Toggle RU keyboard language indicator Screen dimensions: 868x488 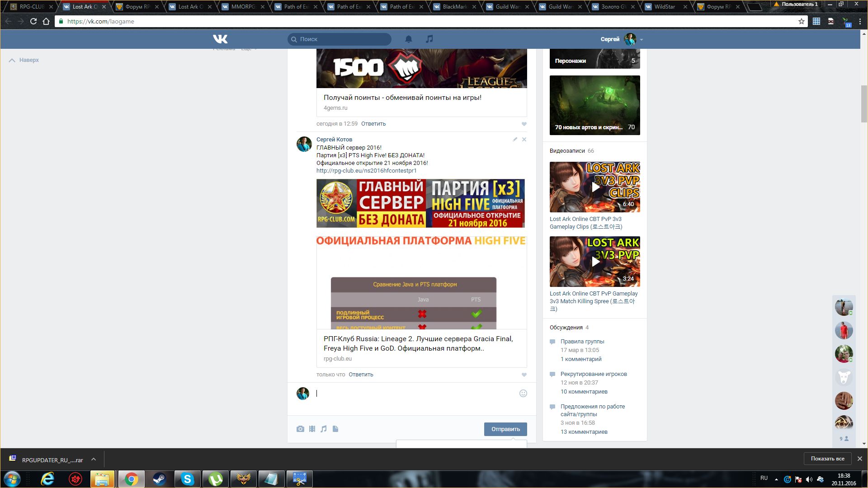point(764,478)
